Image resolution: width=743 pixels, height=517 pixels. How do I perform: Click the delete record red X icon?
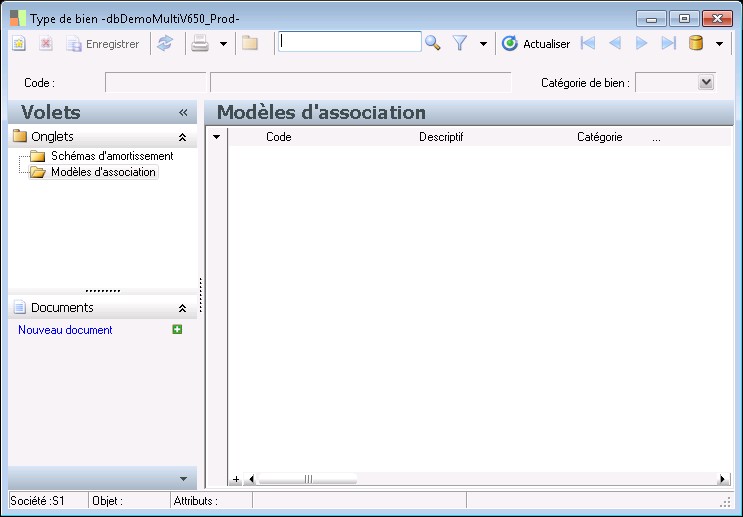click(46, 44)
